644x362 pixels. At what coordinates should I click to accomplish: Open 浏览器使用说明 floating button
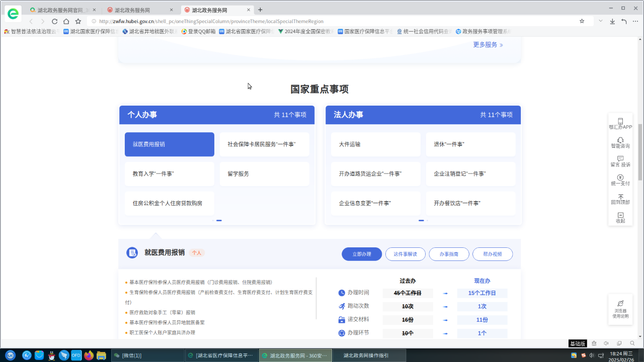620,309
